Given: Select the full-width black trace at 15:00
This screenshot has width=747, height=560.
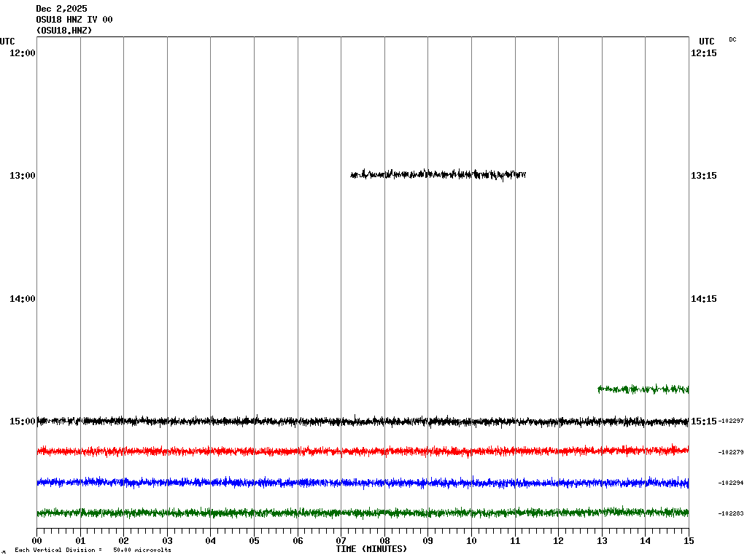Looking at the screenshot, I should coord(363,421).
